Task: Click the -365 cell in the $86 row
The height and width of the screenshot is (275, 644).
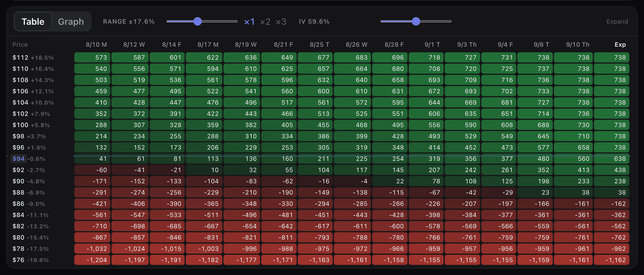Action: 204,204
